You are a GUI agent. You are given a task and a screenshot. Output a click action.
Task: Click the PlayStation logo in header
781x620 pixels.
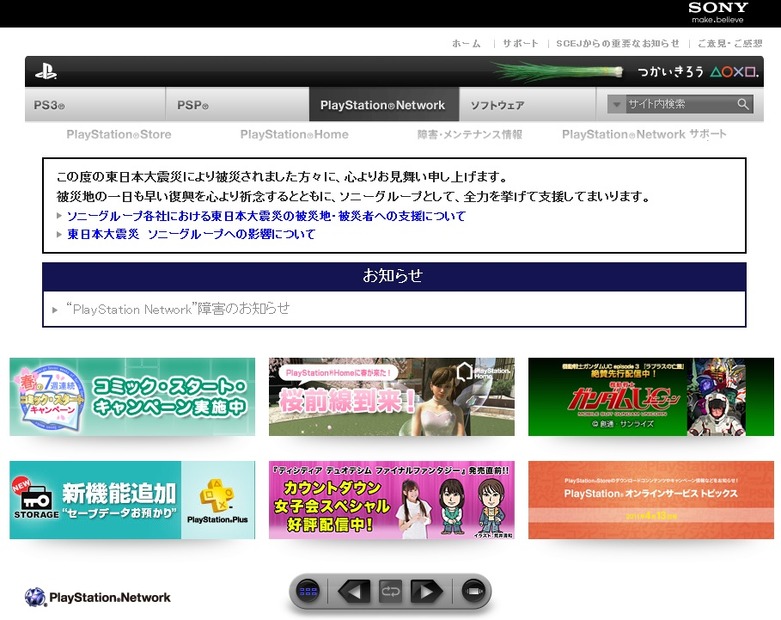coord(46,72)
